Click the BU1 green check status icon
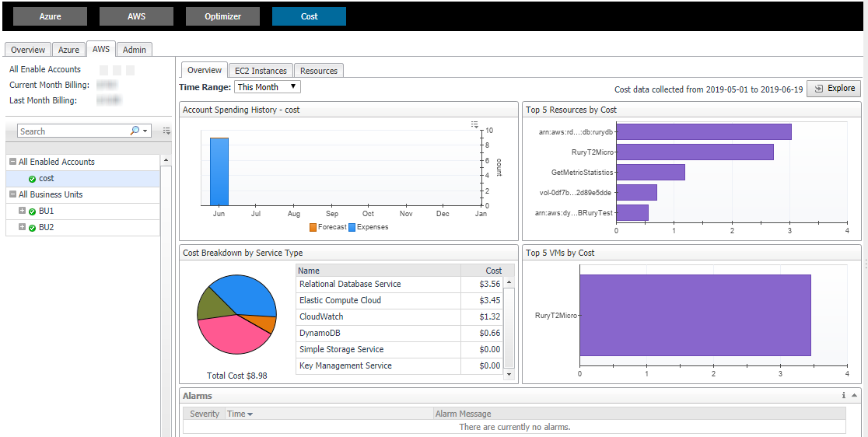Viewport: 868px width, 437px height. click(32, 212)
